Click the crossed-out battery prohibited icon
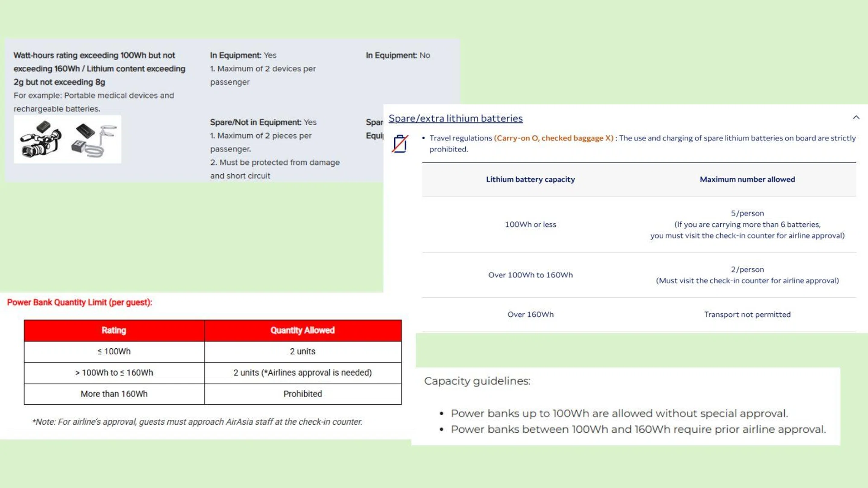The width and height of the screenshot is (868, 488). tap(400, 144)
